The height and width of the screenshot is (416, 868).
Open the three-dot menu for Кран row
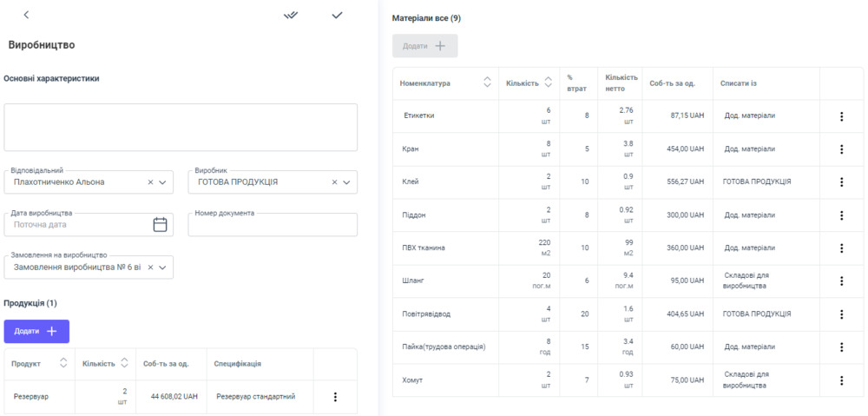[x=840, y=149]
